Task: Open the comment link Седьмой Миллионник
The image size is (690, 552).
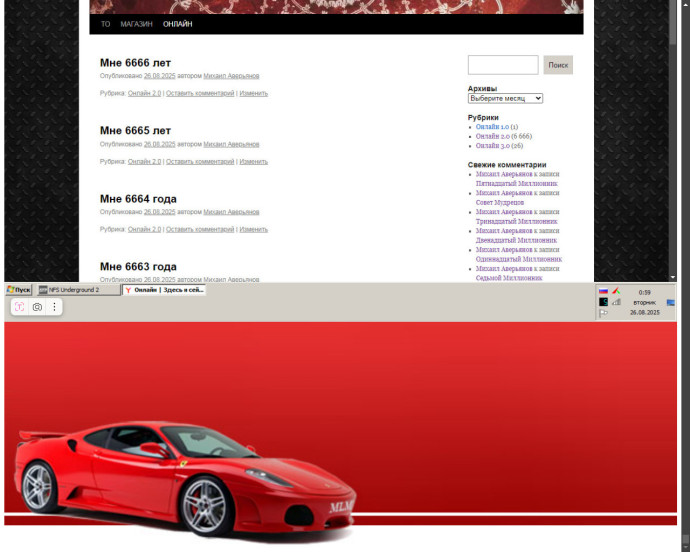Action: click(x=509, y=278)
